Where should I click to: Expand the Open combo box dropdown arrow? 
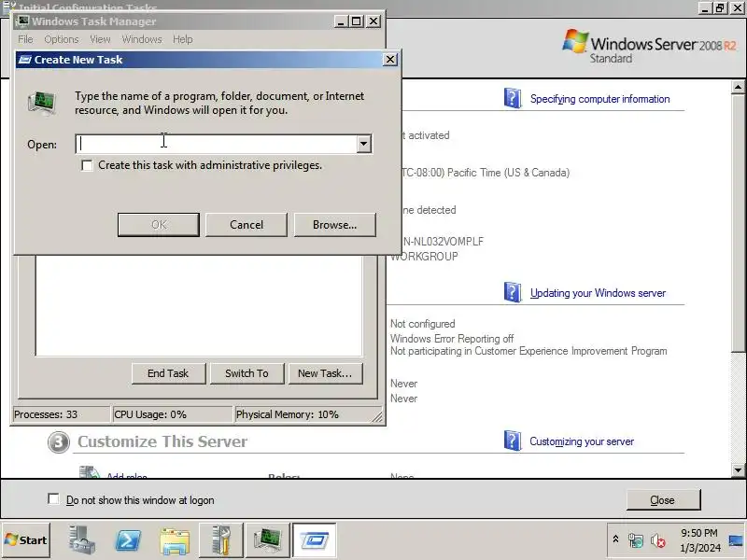[x=364, y=144]
